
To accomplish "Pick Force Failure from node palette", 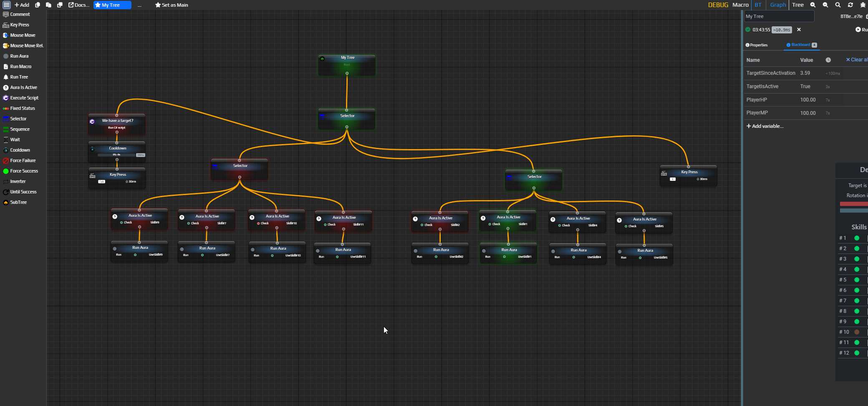I will (x=23, y=160).
